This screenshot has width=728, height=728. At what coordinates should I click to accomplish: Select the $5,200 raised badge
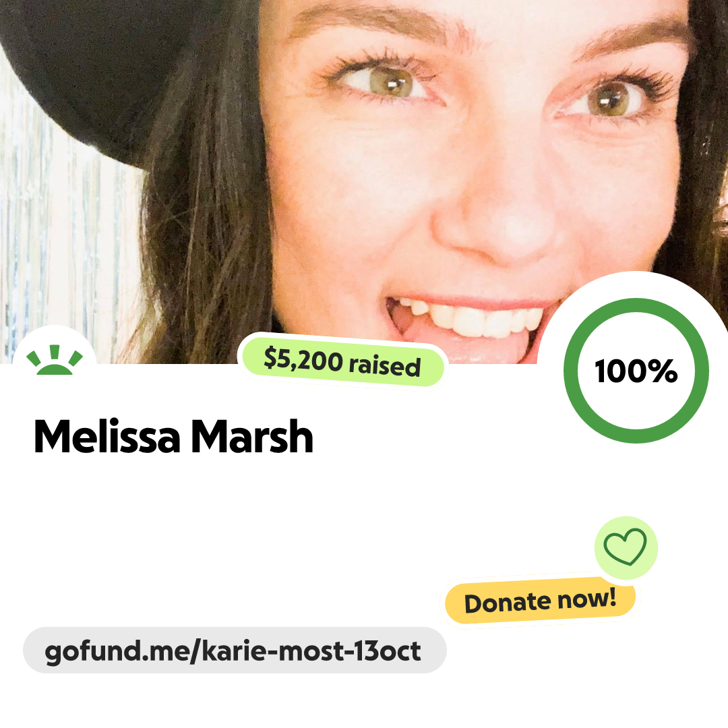tap(342, 363)
